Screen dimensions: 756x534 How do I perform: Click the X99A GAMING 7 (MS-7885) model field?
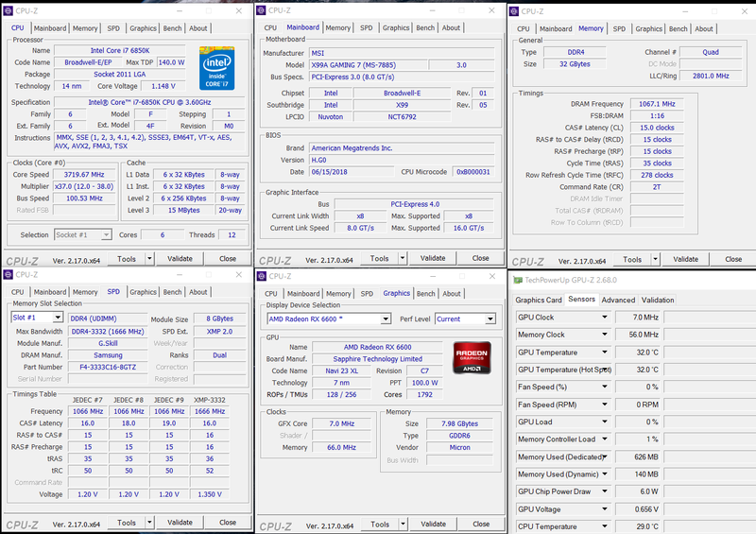point(367,65)
